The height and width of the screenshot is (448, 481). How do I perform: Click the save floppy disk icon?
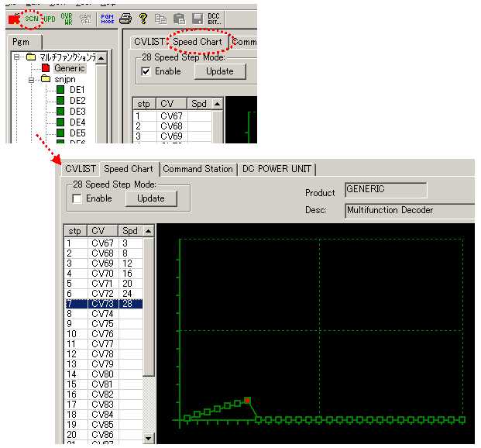(197, 16)
